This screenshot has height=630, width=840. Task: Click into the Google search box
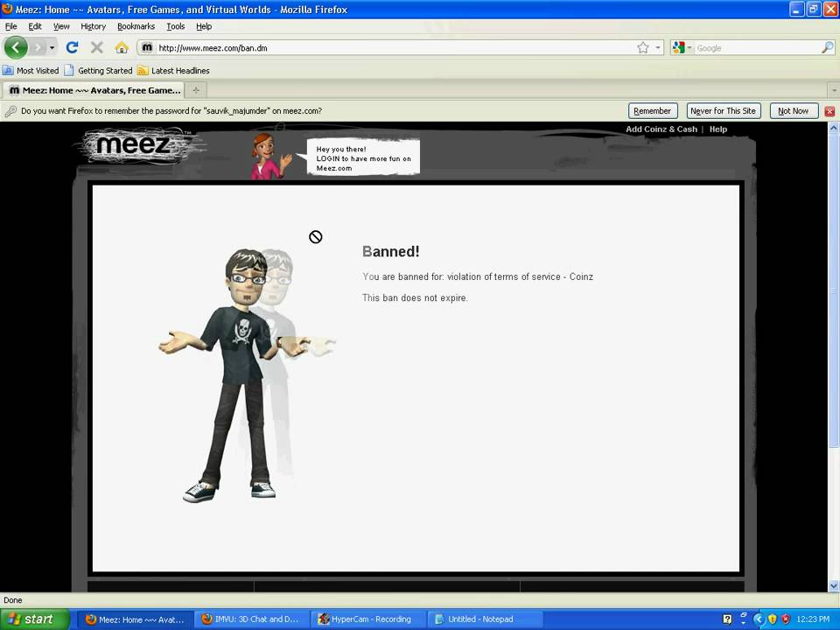tap(757, 47)
